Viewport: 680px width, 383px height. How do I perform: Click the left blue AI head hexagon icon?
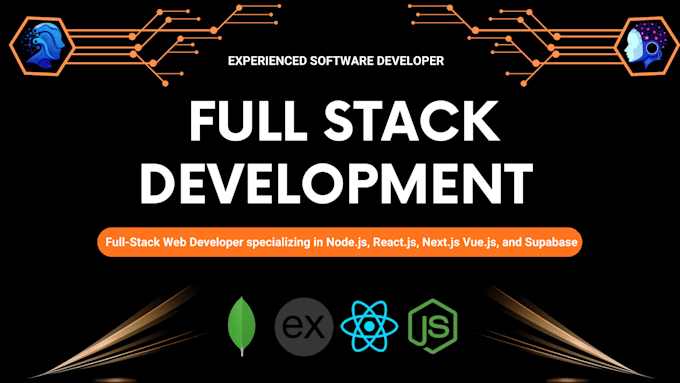(x=42, y=46)
